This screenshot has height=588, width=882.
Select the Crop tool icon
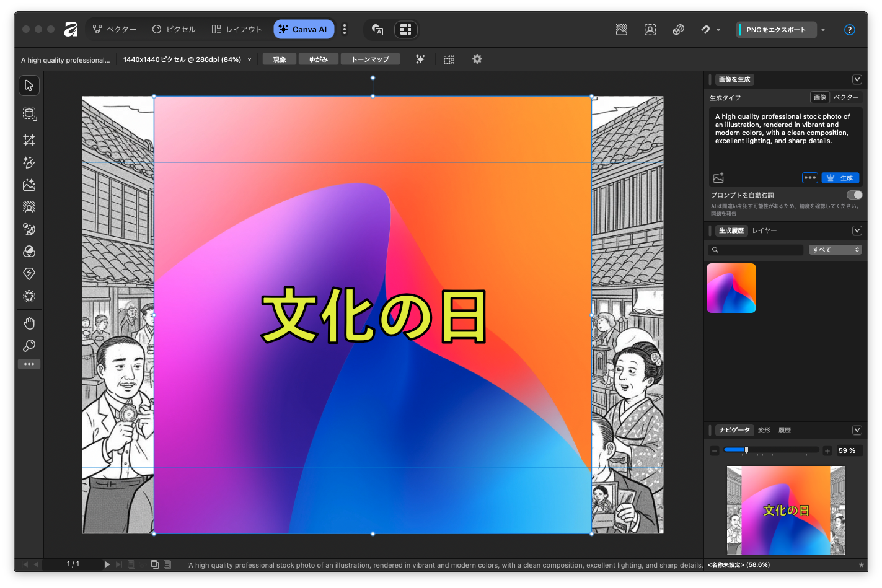point(29,140)
